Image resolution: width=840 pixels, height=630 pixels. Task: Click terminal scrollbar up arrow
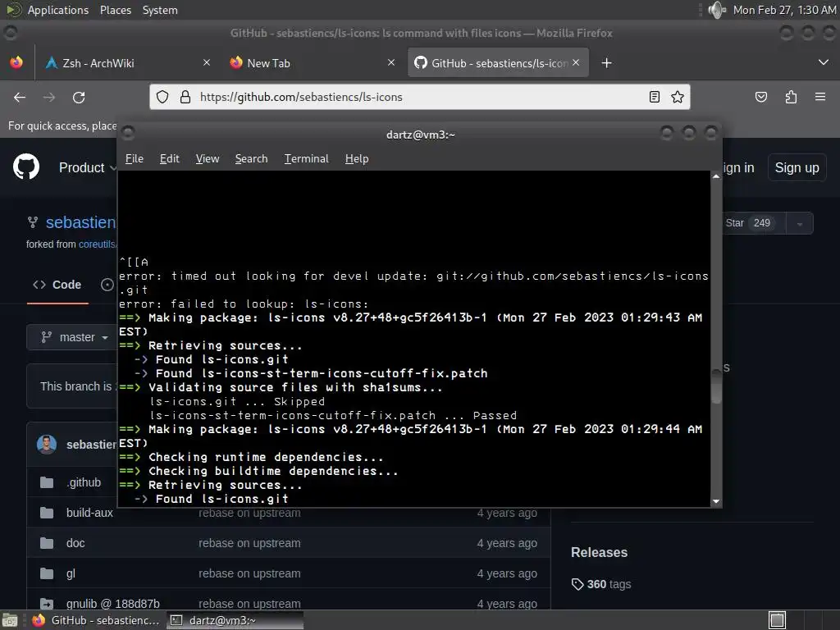pyautogui.click(x=716, y=176)
